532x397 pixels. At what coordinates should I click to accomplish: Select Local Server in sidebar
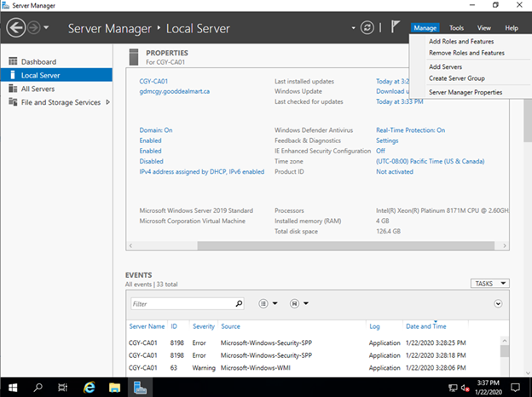tap(56, 75)
